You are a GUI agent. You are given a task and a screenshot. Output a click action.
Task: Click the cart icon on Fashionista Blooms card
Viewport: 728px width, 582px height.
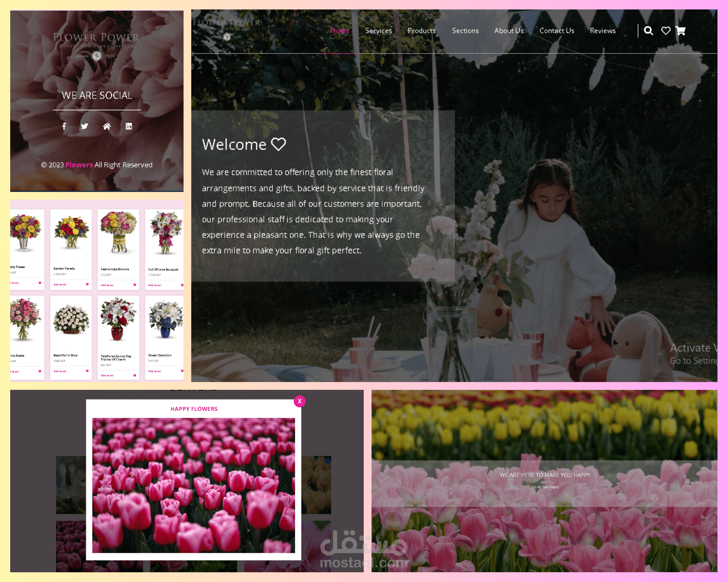click(135, 285)
